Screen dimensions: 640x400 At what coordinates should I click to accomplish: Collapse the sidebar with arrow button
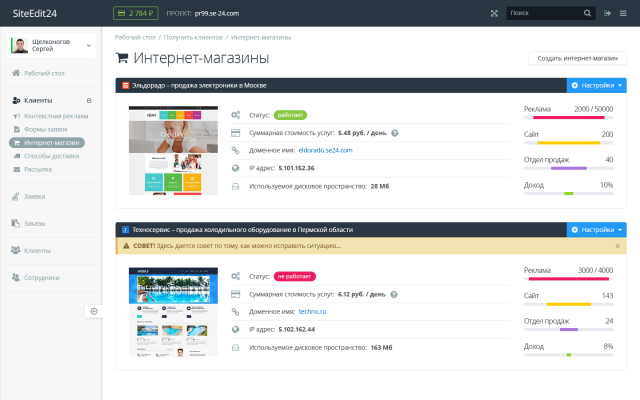94,311
